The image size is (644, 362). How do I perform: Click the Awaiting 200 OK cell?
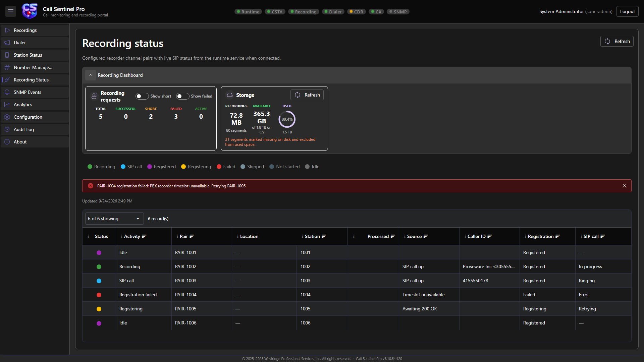(429, 309)
